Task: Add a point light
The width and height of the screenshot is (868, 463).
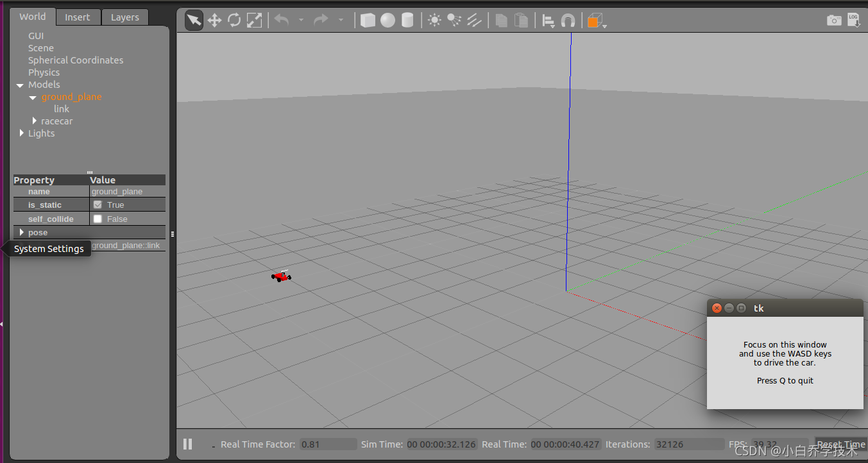Action: tap(434, 21)
